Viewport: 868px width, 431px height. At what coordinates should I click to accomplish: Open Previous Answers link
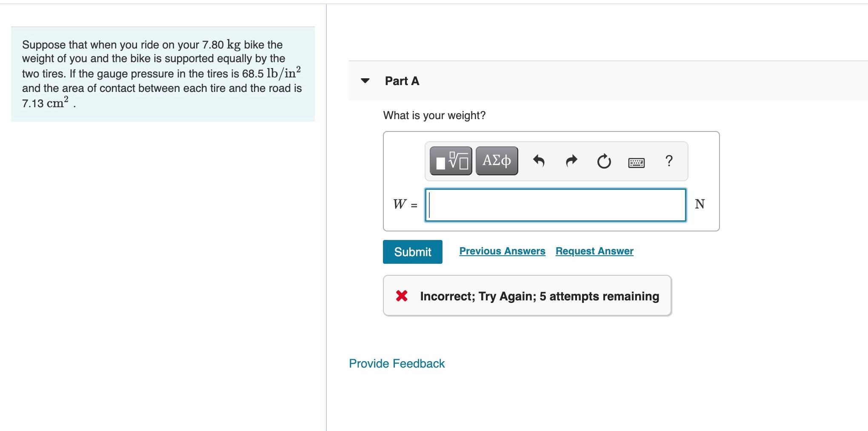click(502, 251)
